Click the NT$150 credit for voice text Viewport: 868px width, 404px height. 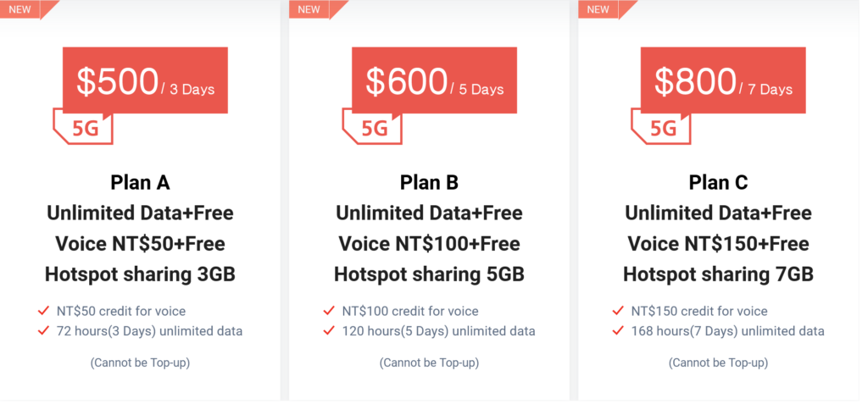click(699, 312)
